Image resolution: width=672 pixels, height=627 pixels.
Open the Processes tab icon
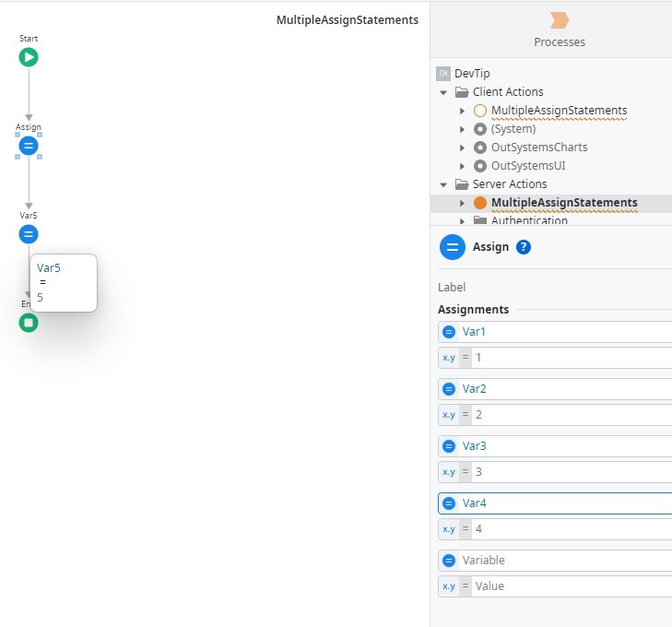pyautogui.click(x=559, y=20)
